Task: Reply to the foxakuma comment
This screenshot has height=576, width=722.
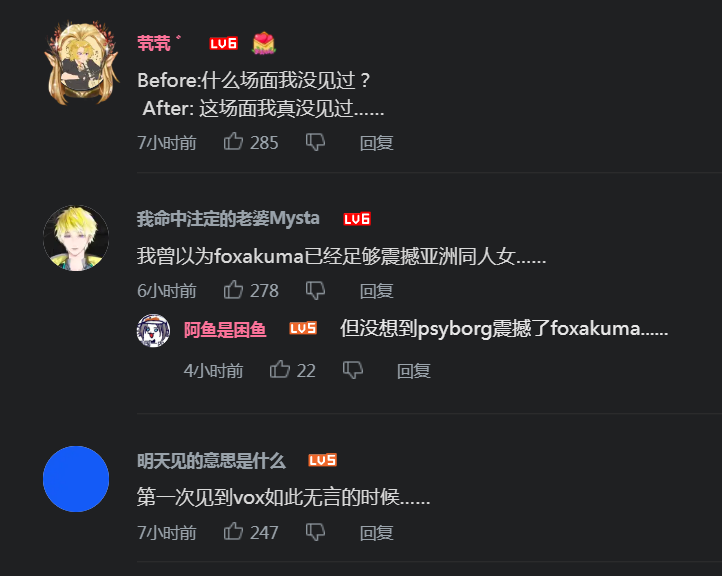Action: 377,291
